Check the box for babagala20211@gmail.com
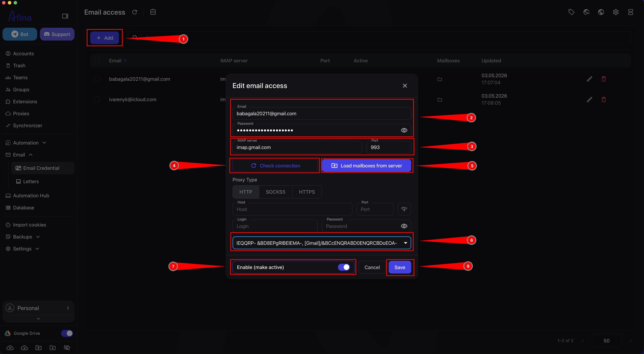 [x=97, y=79]
